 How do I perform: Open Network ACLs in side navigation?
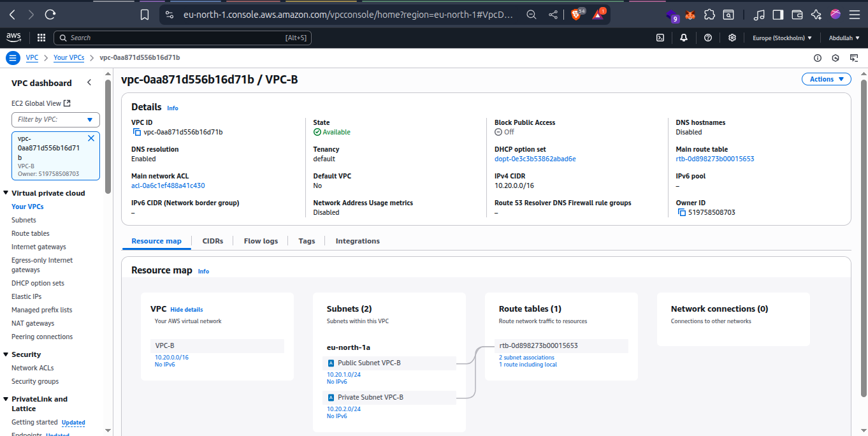pyautogui.click(x=33, y=368)
